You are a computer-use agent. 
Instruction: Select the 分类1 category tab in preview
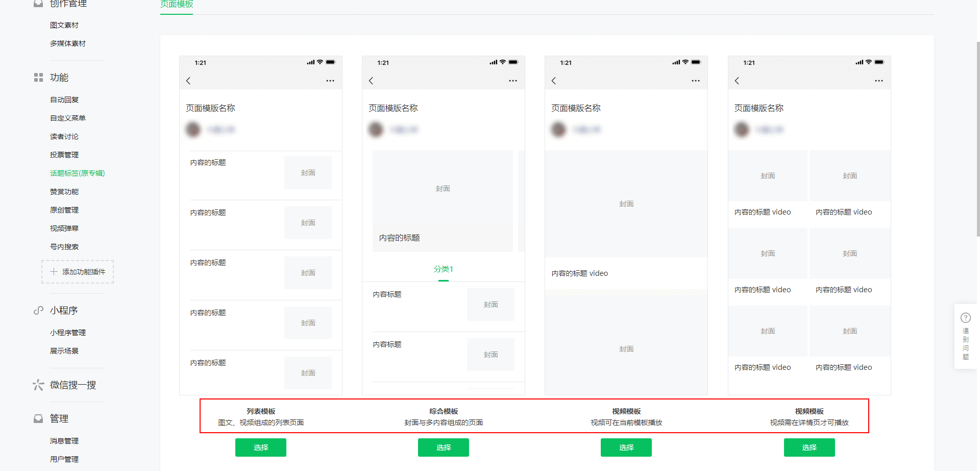click(443, 269)
